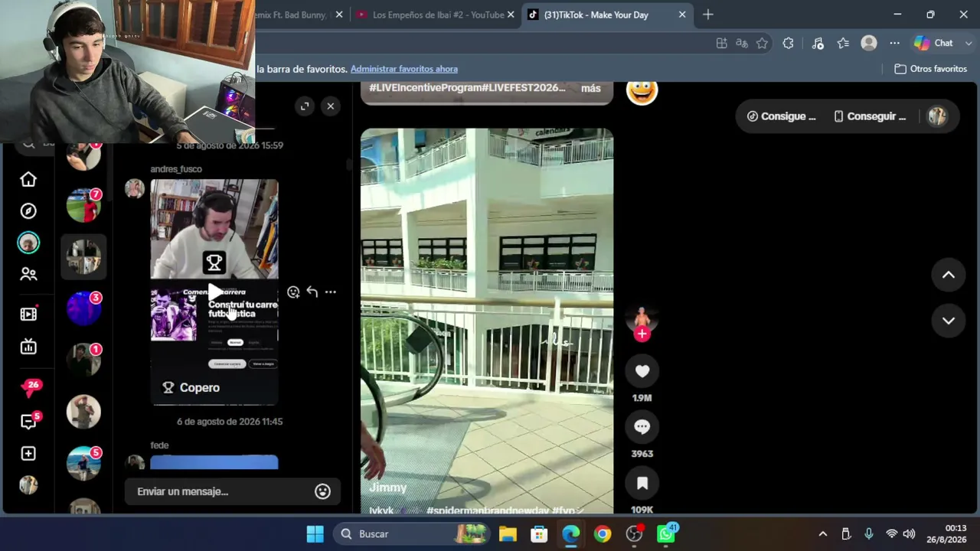Open Microsoft Store from the taskbar

[x=539, y=534]
